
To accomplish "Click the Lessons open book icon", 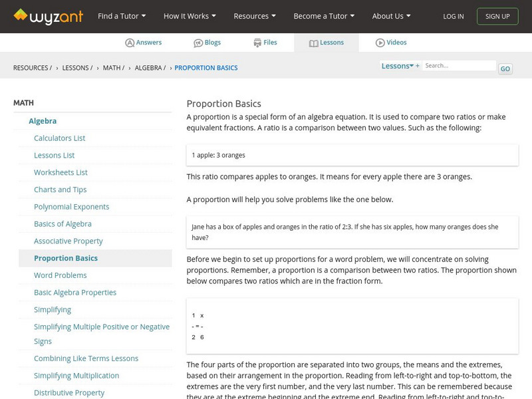I will 314,43.
